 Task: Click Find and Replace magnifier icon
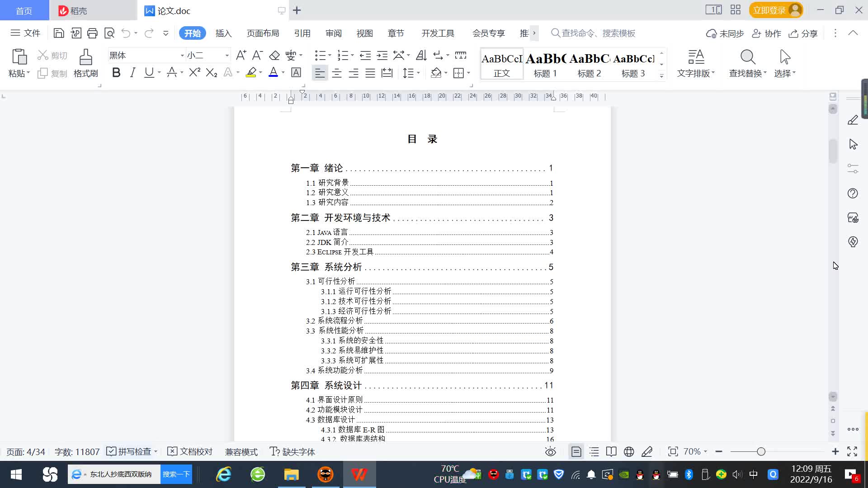click(x=748, y=57)
